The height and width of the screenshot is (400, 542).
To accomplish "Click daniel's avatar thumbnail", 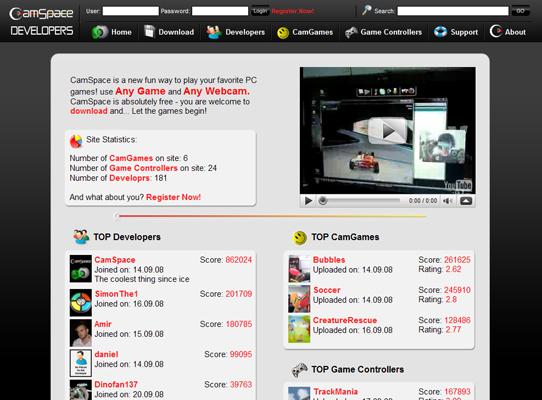I will coord(81,363).
